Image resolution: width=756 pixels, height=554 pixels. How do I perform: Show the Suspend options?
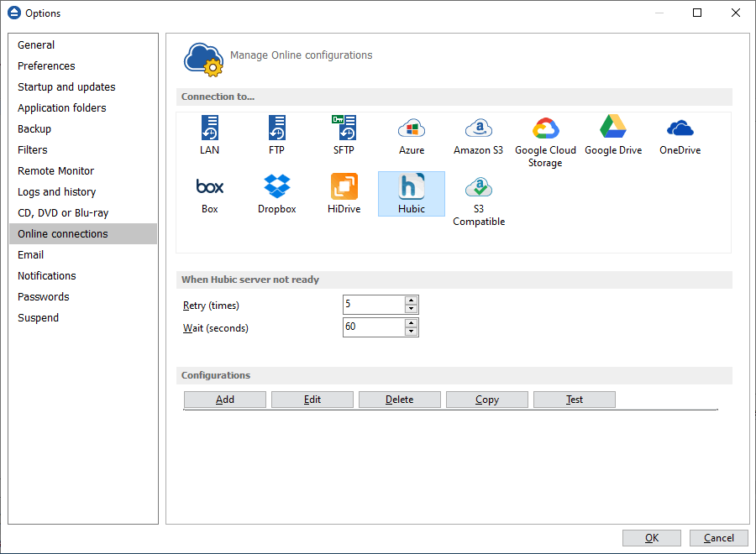coord(83,318)
